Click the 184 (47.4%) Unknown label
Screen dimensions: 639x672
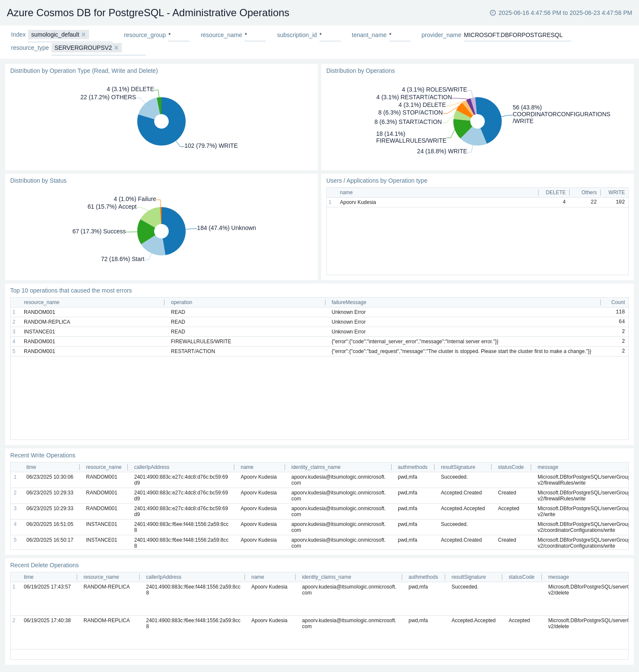point(226,228)
